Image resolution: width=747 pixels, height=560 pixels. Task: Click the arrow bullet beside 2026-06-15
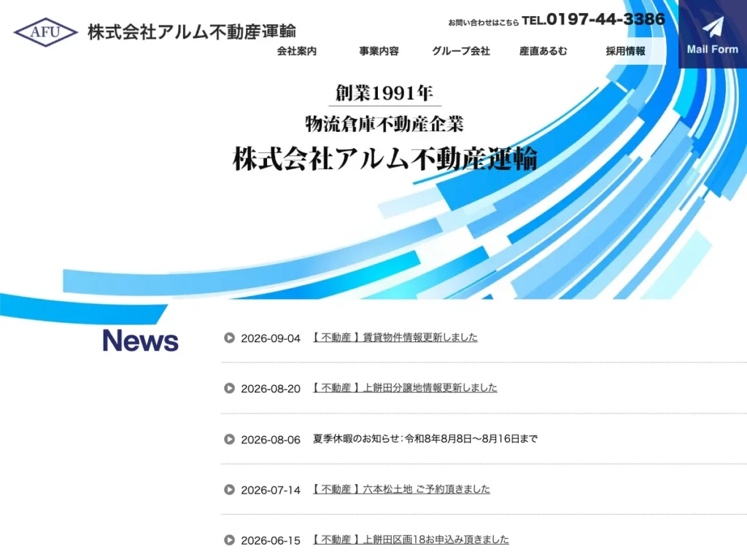pos(229,540)
